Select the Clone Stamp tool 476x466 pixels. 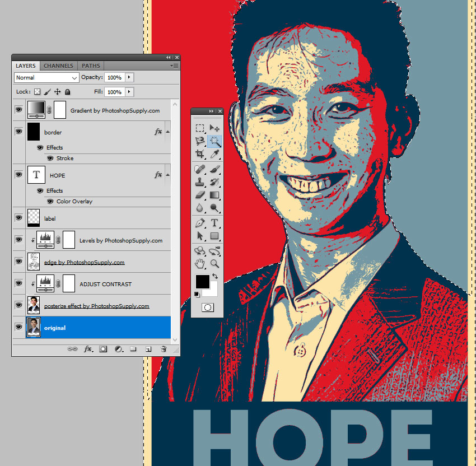point(200,182)
